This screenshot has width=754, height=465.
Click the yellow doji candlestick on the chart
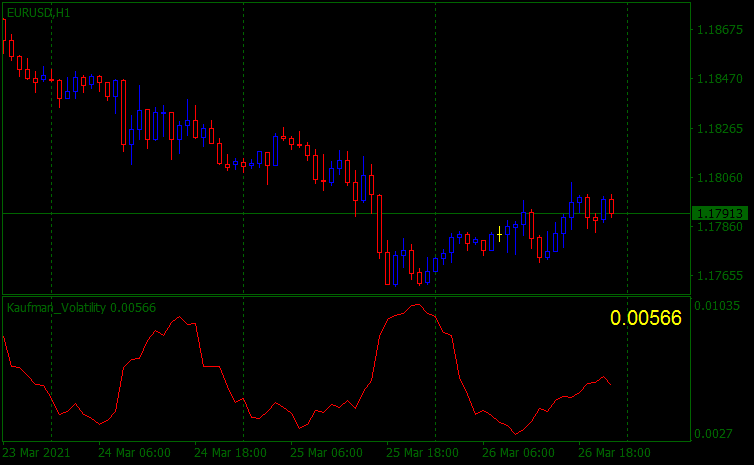tap(500, 234)
